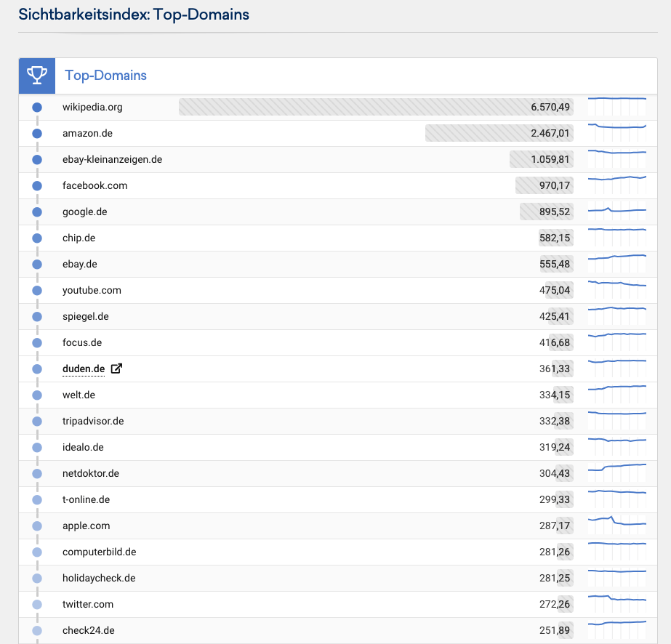Open the Top-Domains box heading
Viewport: 671px width, 644px height.
(105, 76)
